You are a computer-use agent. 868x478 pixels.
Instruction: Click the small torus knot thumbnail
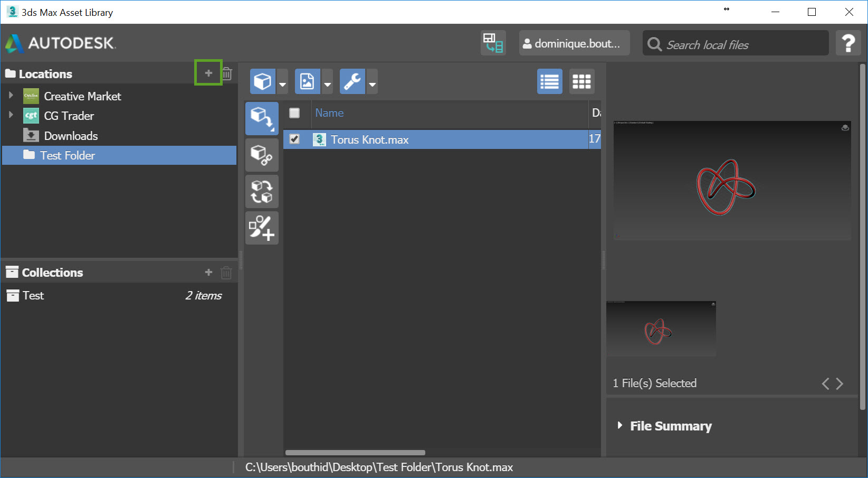tap(661, 329)
